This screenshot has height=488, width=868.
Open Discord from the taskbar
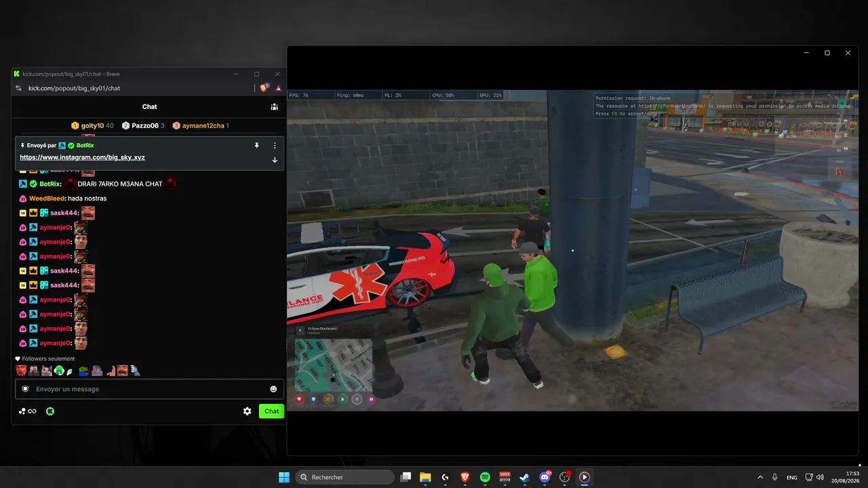(545, 477)
